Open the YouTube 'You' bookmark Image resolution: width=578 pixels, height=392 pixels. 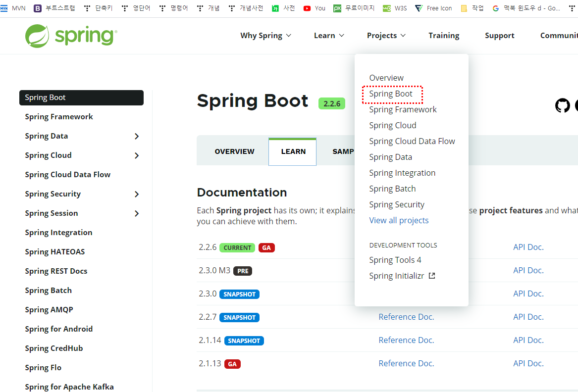tap(315, 8)
